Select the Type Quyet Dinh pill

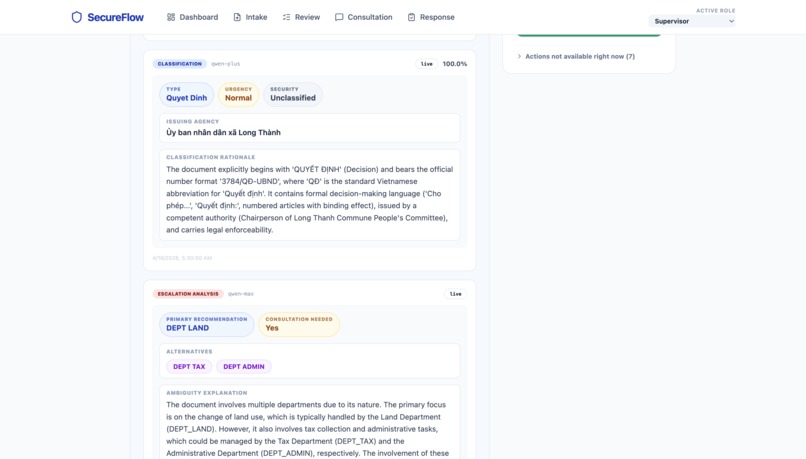click(x=187, y=95)
